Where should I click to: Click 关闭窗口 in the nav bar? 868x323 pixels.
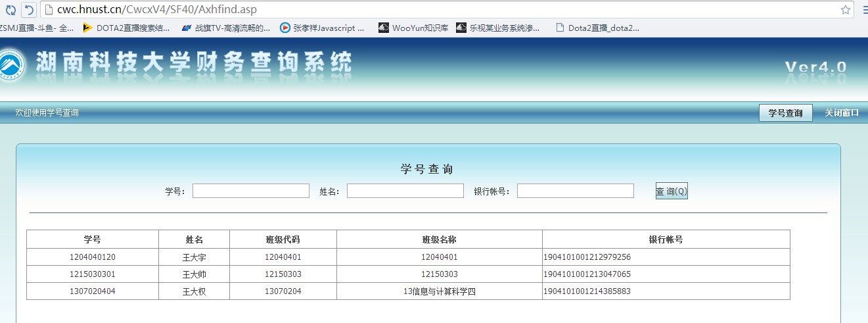[x=842, y=112]
